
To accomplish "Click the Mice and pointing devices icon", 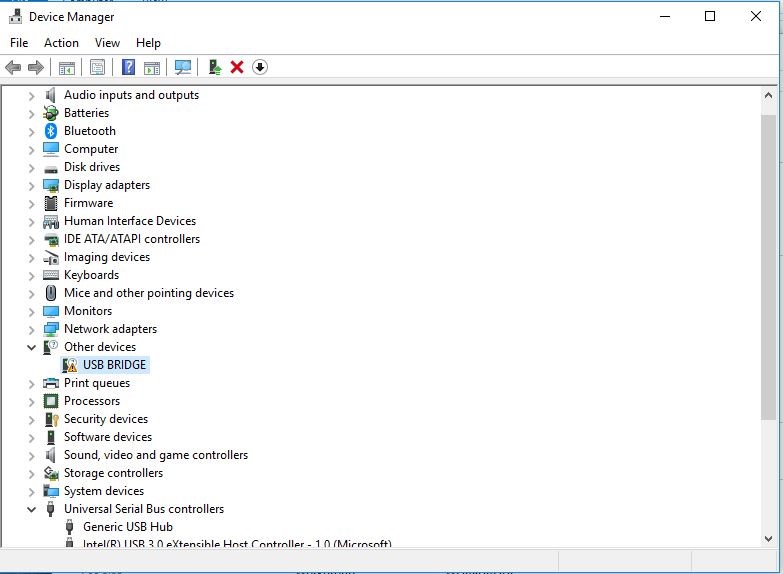I will click(x=51, y=293).
